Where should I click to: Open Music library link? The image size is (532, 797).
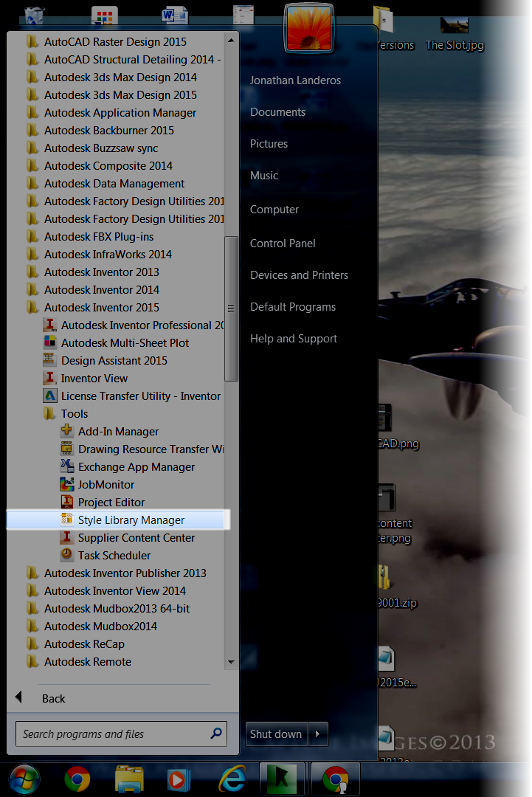point(264,176)
